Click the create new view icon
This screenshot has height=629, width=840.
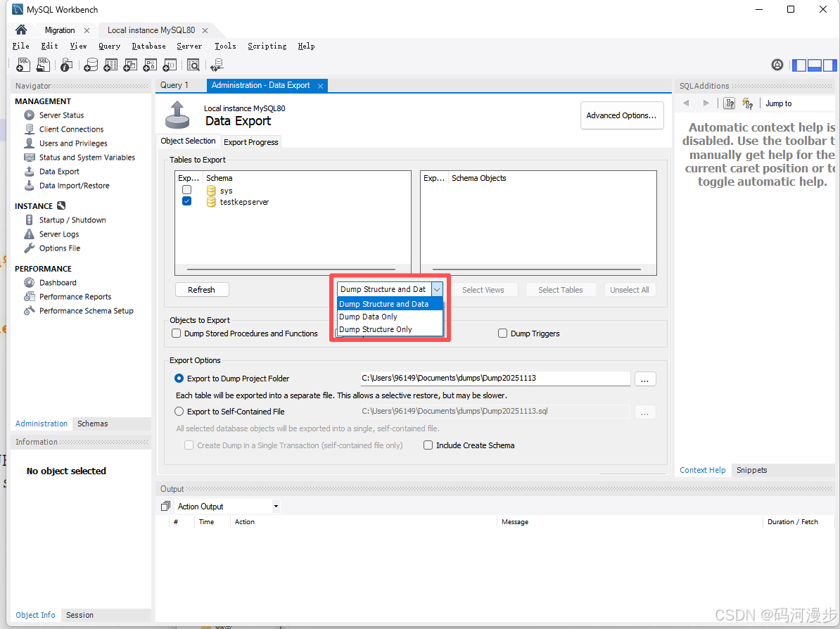pyautogui.click(x=130, y=65)
